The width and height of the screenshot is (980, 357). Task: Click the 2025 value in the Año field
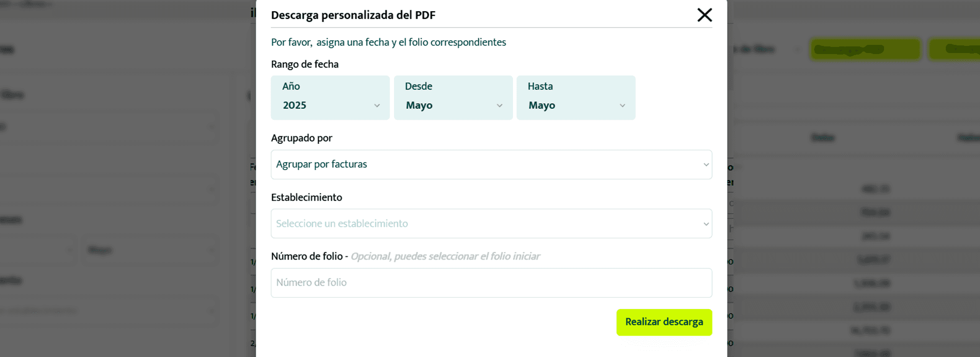click(x=295, y=106)
